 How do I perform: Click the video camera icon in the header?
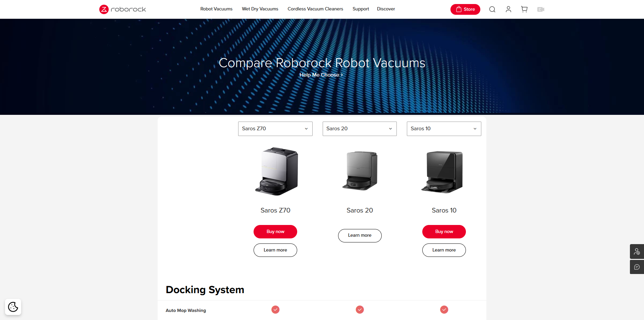click(540, 9)
